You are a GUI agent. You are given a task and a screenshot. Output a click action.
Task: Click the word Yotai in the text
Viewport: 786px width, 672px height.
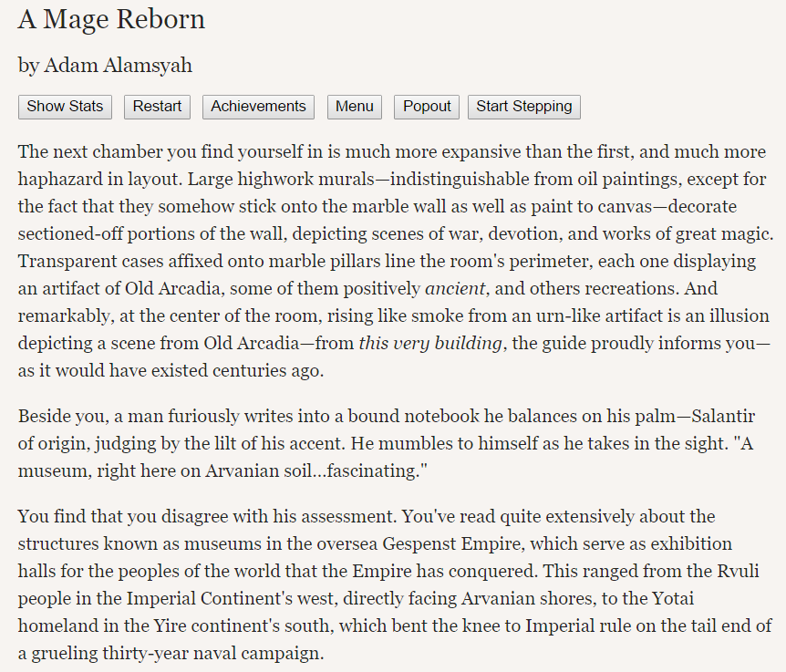[x=673, y=599]
